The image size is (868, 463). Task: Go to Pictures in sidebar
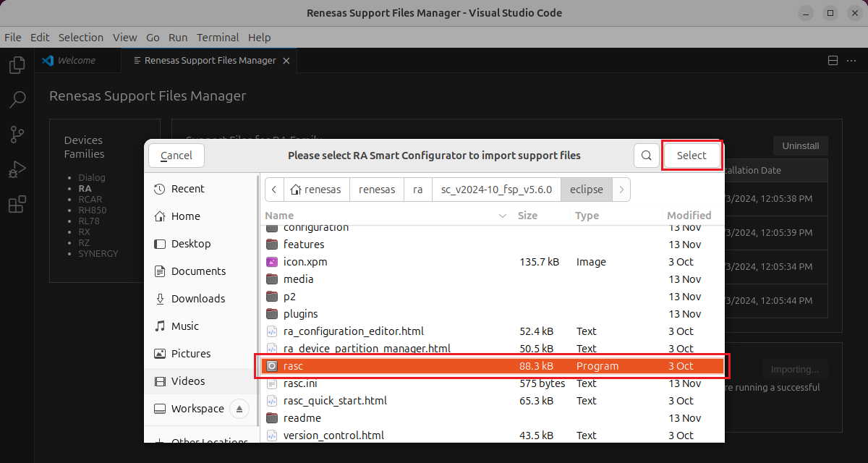coord(202,354)
